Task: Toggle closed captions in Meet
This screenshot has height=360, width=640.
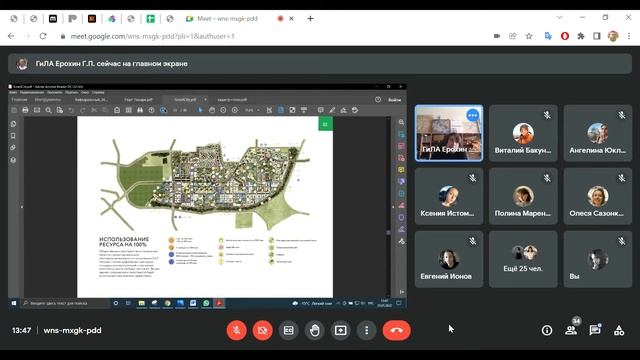Action: [x=289, y=330]
